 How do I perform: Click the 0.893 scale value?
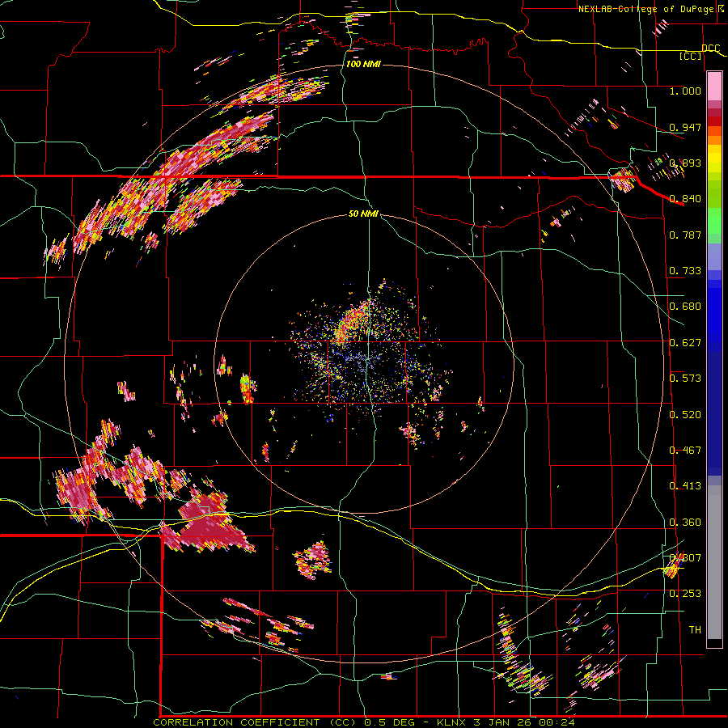(685, 163)
